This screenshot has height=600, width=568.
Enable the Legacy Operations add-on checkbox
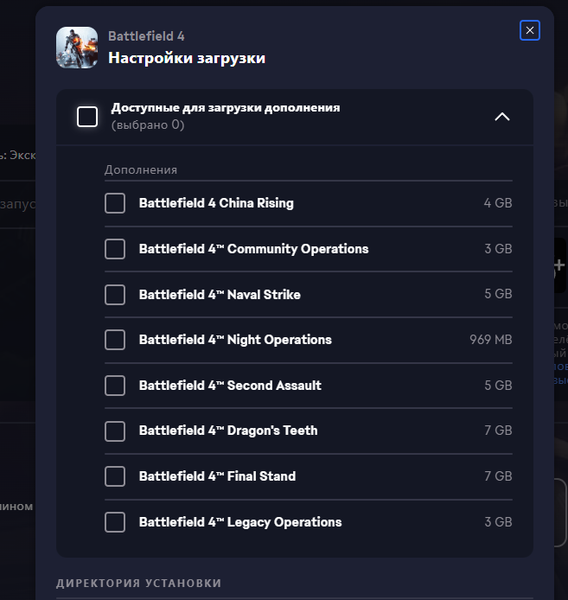pos(115,522)
